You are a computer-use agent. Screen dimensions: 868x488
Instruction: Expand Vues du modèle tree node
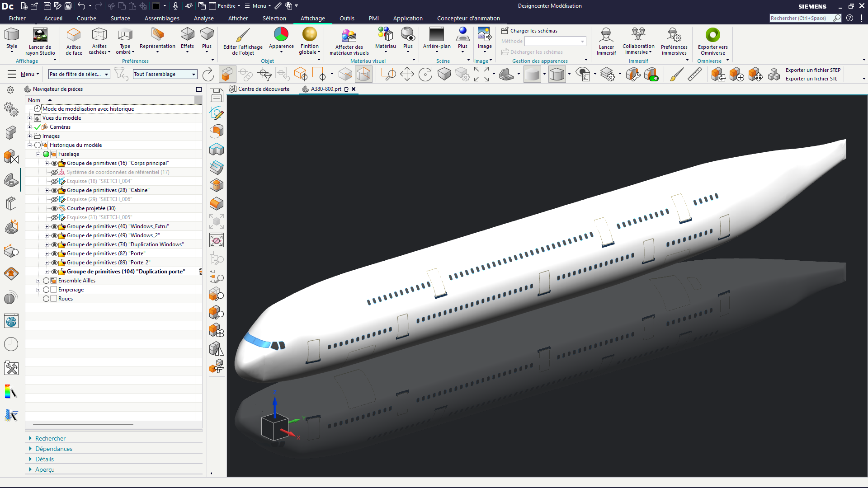[x=30, y=118]
